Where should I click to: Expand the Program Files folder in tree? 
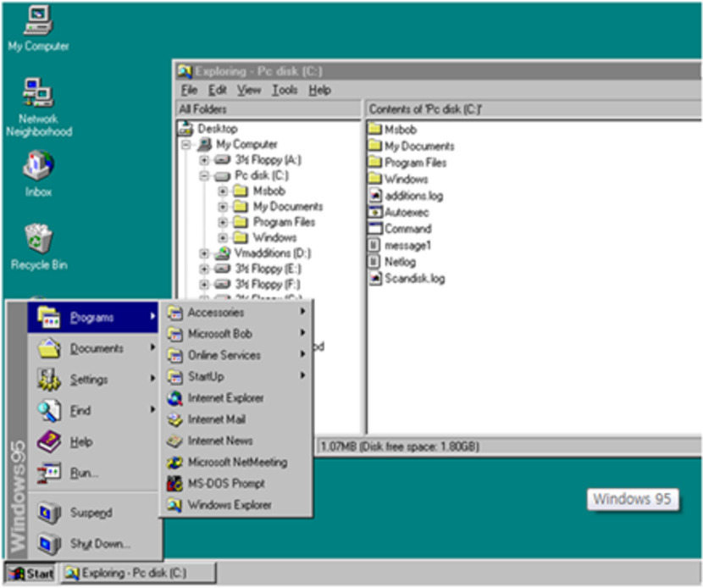[223, 222]
